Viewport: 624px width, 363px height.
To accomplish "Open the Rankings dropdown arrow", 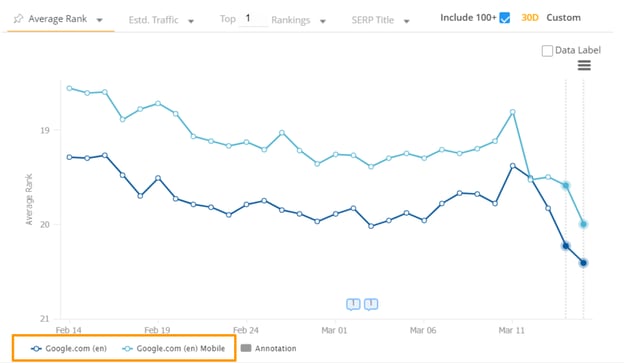I will pos(323,21).
